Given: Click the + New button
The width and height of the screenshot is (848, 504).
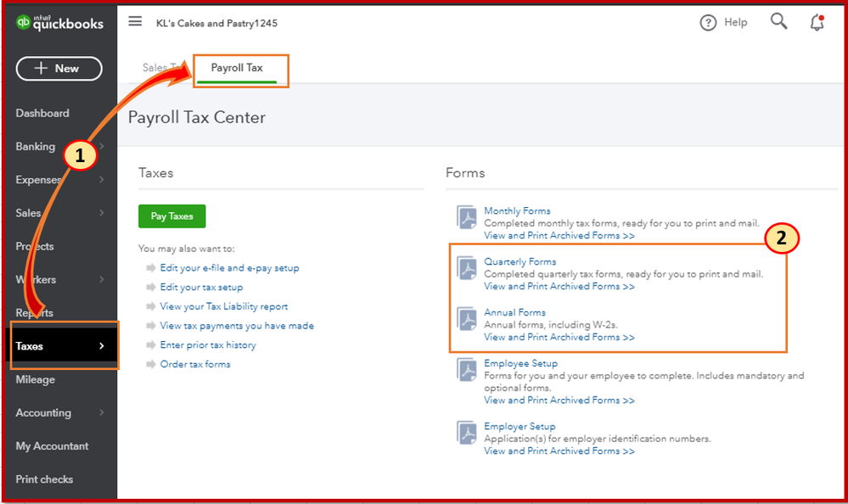Looking at the screenshot, I should tap(59, 69).
